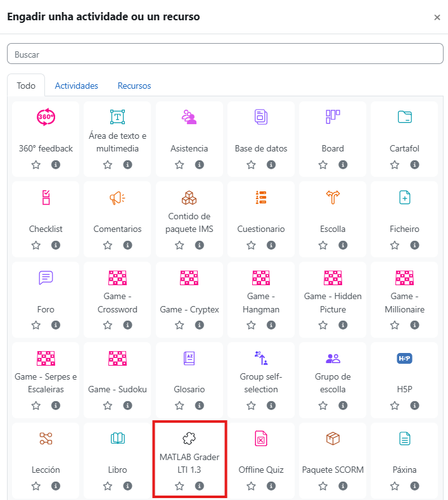Click the Buscar search field
The image size is (448, 500).
point(224,54)
